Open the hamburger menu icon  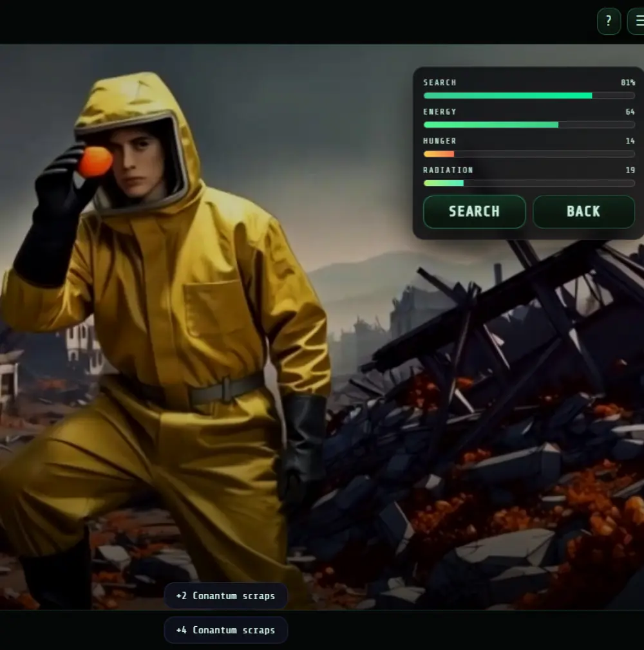[x=636, y=21]
